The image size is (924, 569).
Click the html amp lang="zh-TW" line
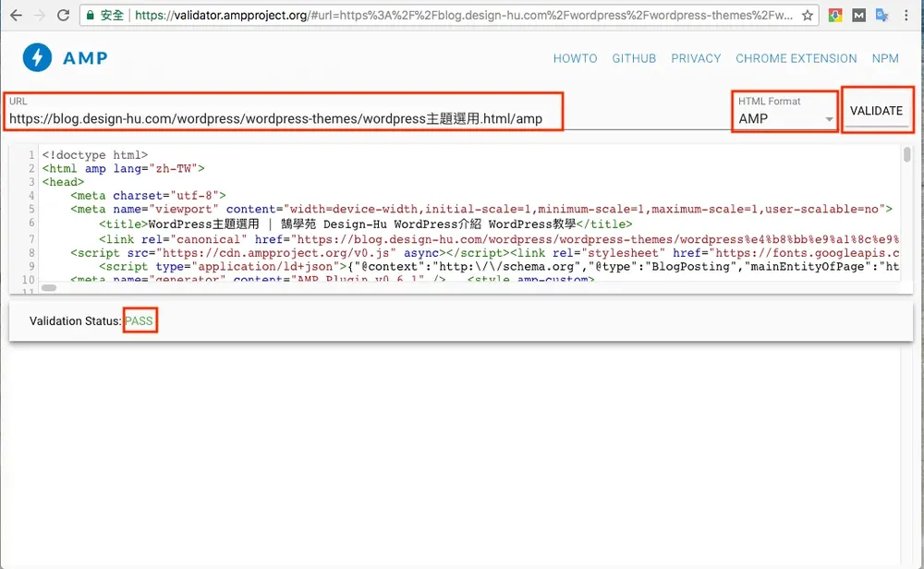(x=123, y=168)
